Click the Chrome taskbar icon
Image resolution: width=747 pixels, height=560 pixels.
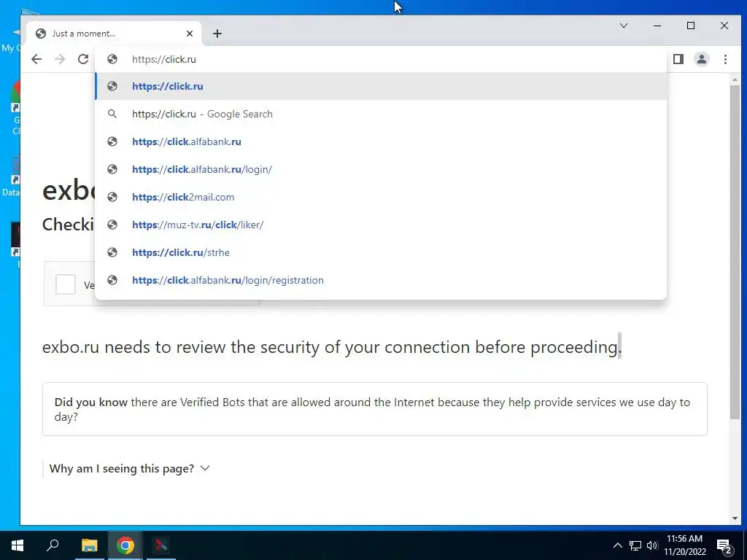[x=125, y=545]
